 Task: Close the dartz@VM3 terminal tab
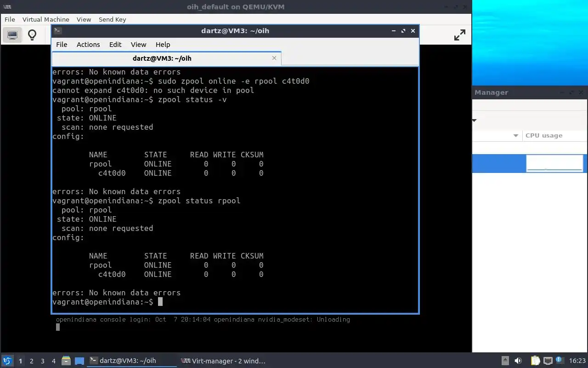click(274, 58)
